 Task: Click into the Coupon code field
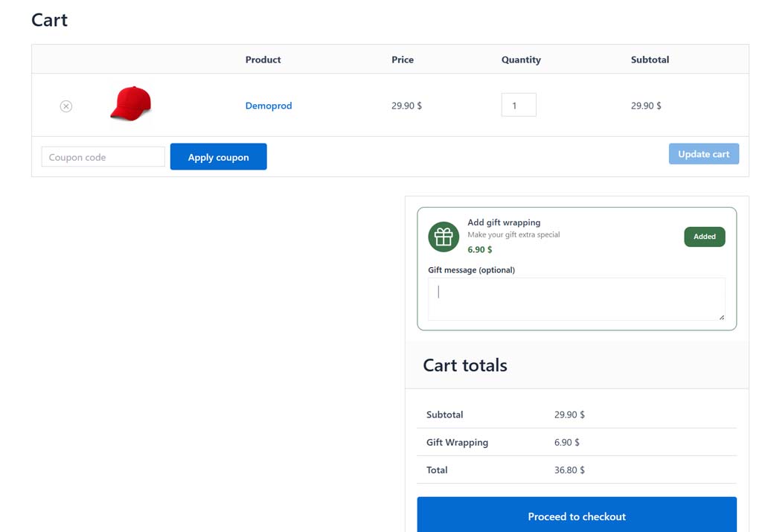click(103, 157)
